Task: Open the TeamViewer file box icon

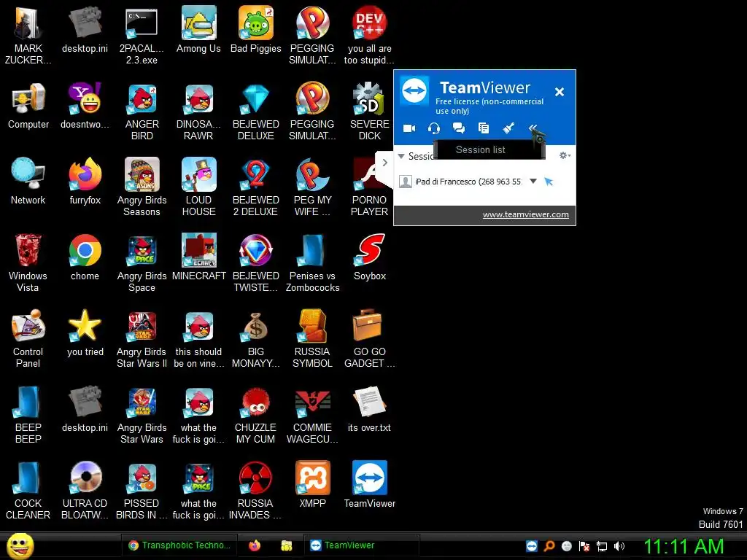Action: tap(484, 128)
